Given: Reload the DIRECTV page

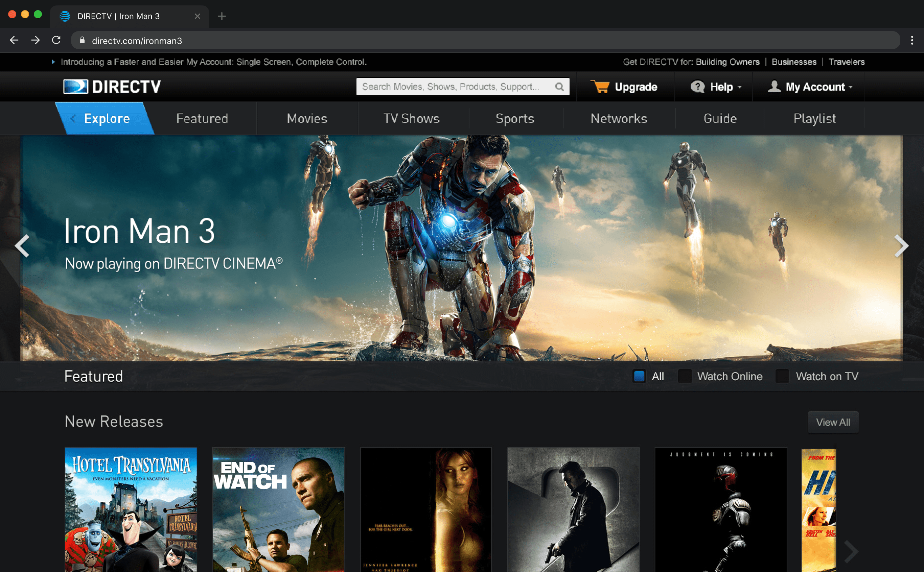Looking at the screenshot, I should [56, 40].
